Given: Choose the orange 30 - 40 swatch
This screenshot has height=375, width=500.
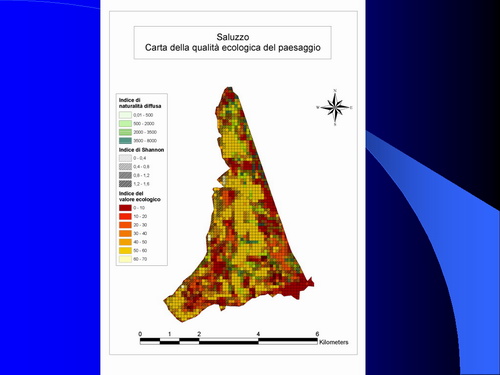Looking at the screenshot, I should point(125,233).
